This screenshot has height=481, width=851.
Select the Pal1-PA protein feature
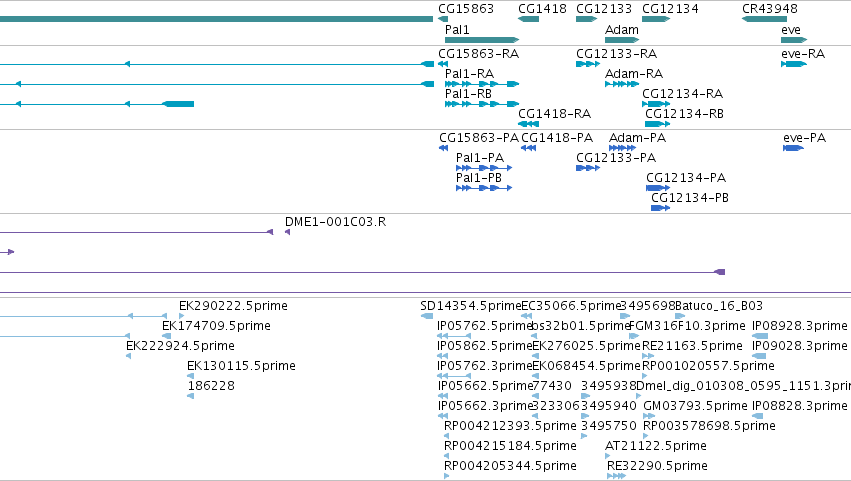pos(484,168)
